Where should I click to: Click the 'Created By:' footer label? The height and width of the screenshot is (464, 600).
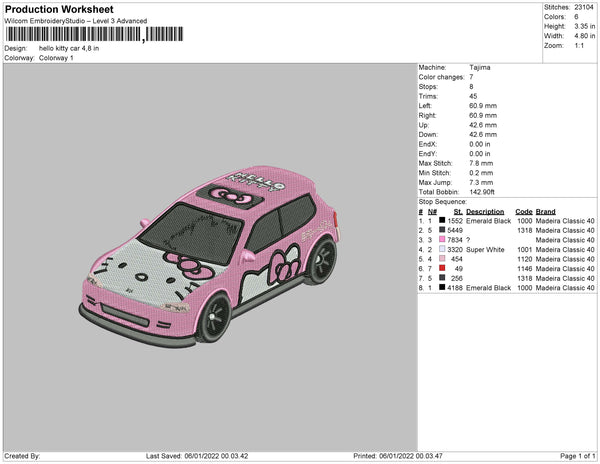(22, 456)
